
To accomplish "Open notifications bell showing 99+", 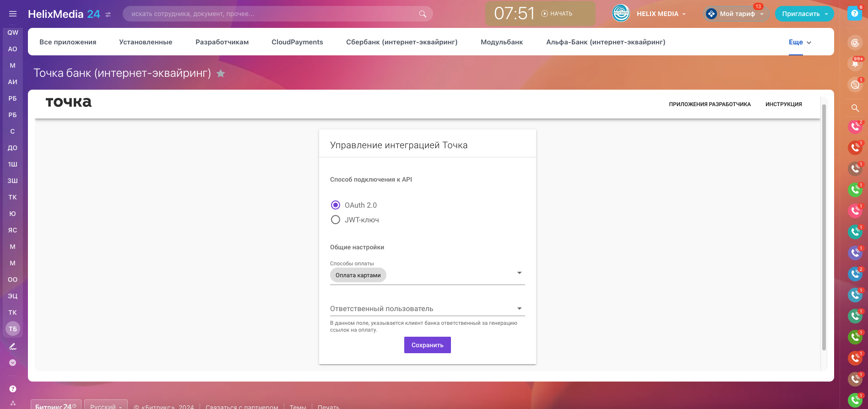I will tap(855, 64).
